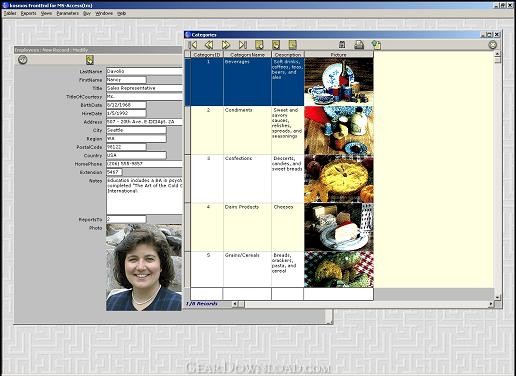Screen dimensions: 516x376
Task: Select the Beverages category name cell
Action: 247,82
